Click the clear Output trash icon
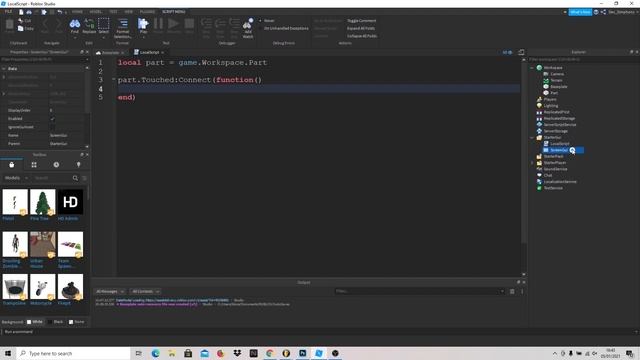The width and height of the screenshot is (640, 360). 512,291
